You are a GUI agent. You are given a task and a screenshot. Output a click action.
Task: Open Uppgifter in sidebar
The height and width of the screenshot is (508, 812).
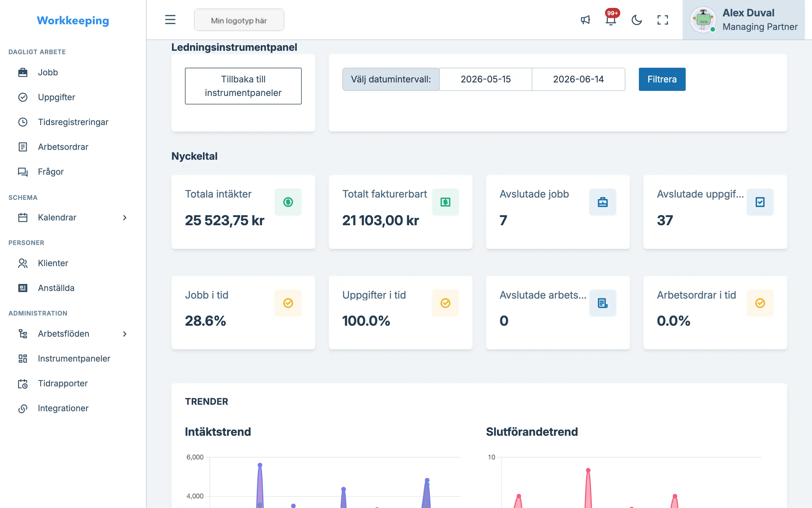(x=56, y=97)
